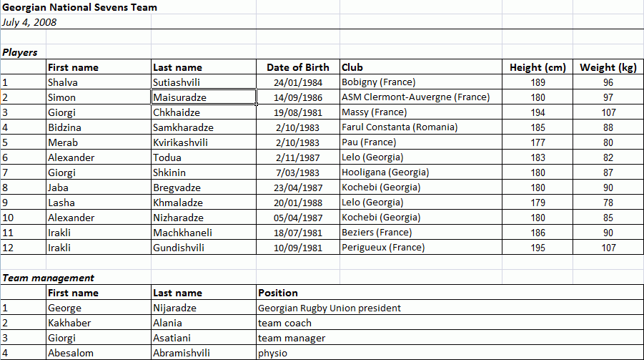Select the 'Position' column header cell
644x360 pixels.
pyautogui.click(x=277, y=293)
